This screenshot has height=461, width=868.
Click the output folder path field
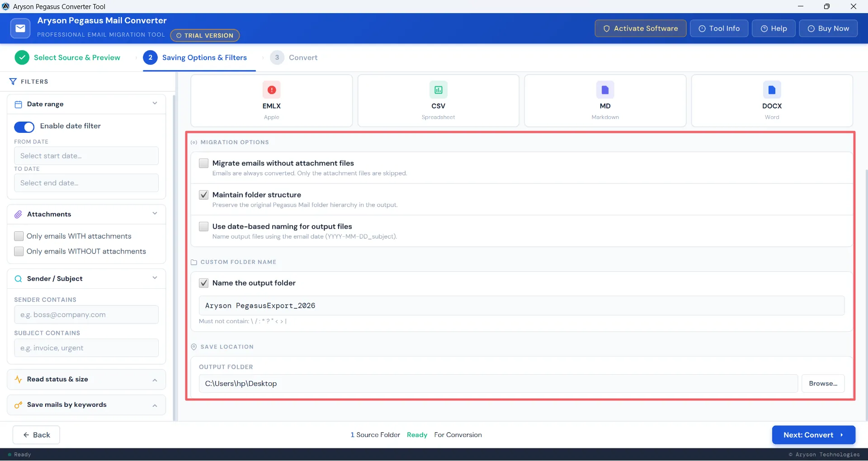pos(498,384)
